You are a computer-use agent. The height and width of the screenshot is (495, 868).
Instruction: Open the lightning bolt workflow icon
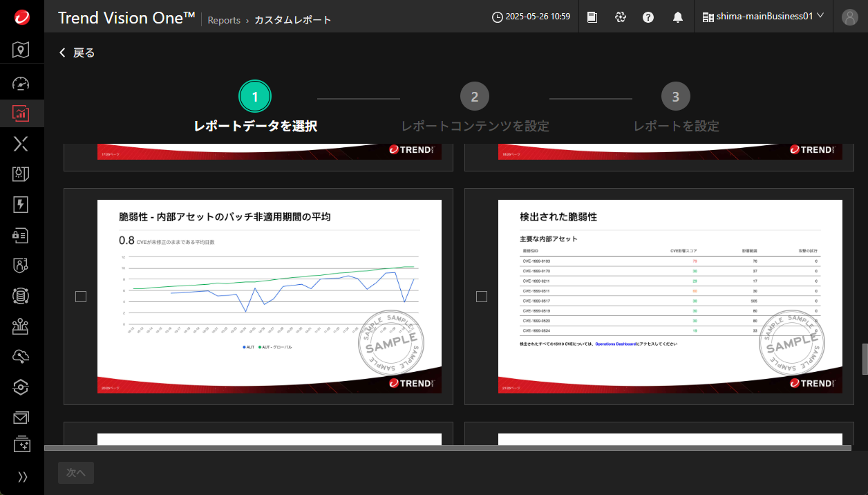point(21,205)
